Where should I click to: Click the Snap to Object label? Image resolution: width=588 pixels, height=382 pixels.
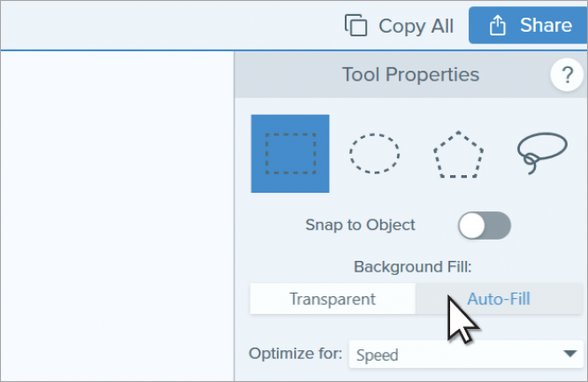pyautogui.click(x=360, y=225)
